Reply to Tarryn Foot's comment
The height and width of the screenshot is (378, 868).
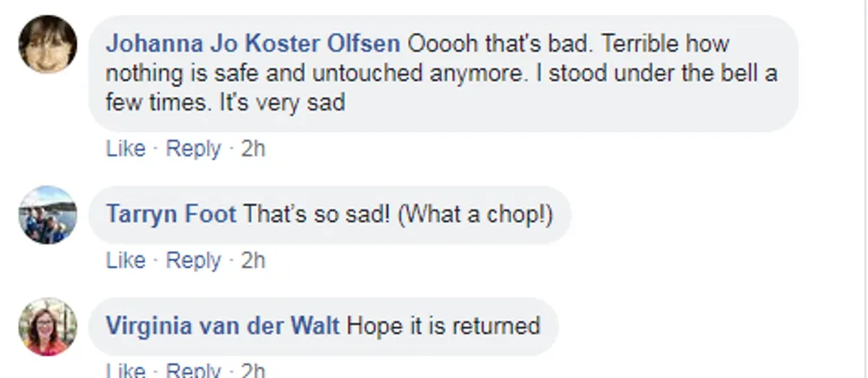click(194, 261)
